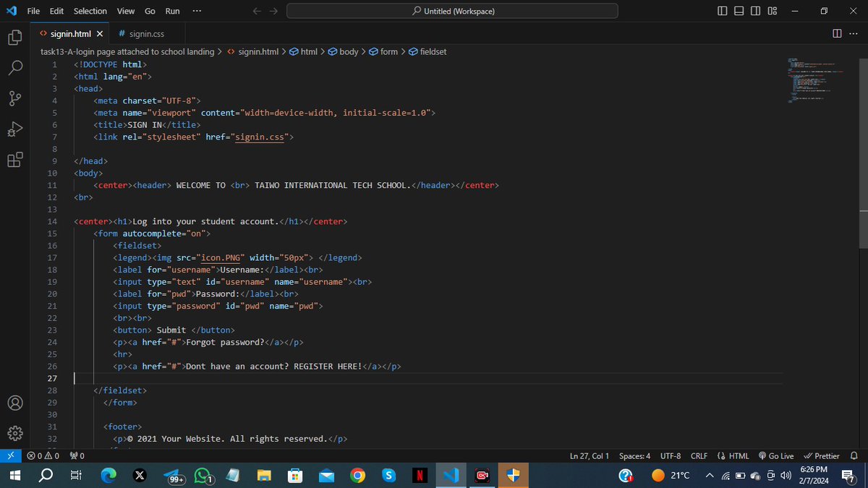Click the text 'Forgot password?' in code
This screenshot has height=488, width=868.
pos(225,342)
